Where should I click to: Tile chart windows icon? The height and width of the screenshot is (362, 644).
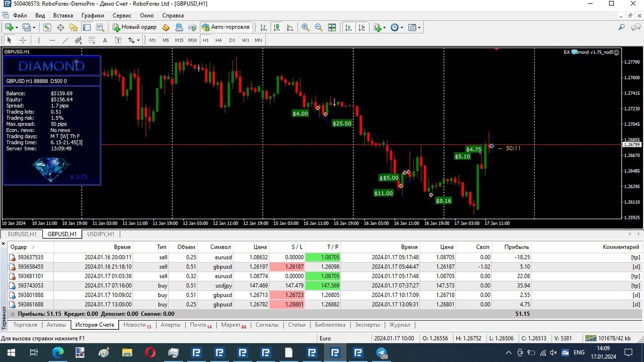332,27
